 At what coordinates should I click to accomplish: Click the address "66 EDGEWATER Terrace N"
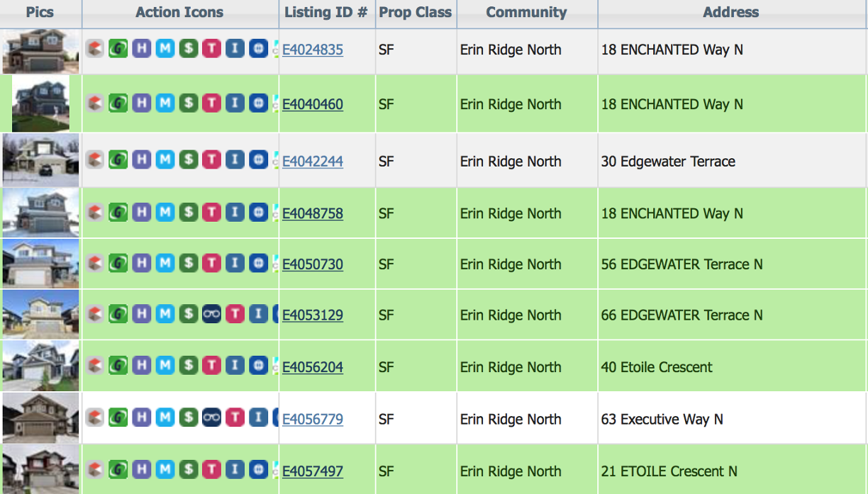point(682,315)
